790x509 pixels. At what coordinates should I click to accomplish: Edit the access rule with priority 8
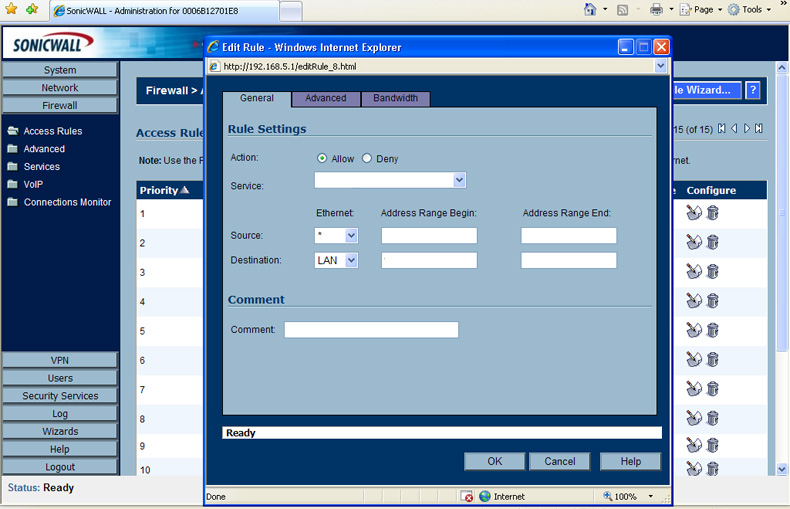[694, 418]
